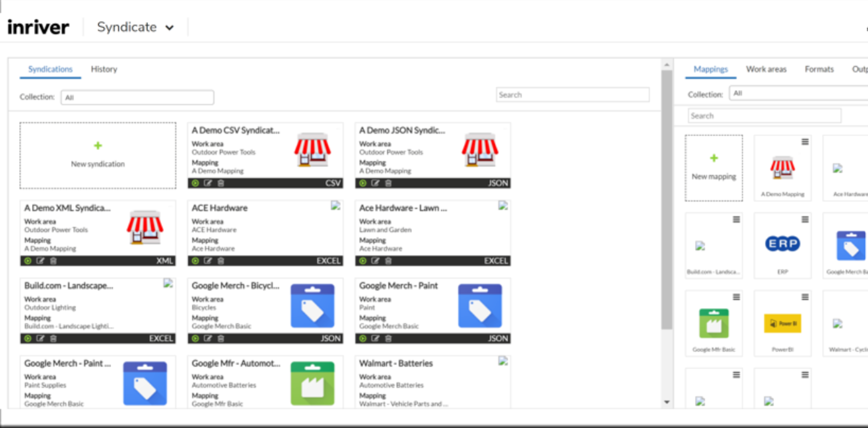
Task: Open the Build.com - Landsca... mapping card menu
Action: pos(736,220)
